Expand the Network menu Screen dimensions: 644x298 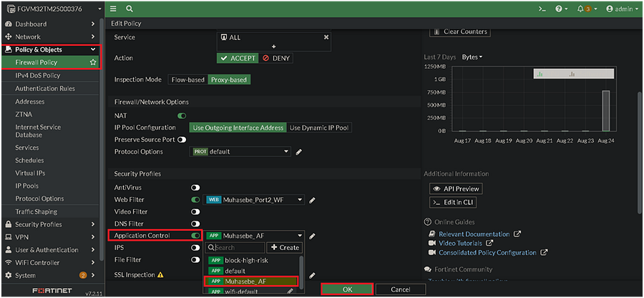pyautogui.click(x=49, y=37)
